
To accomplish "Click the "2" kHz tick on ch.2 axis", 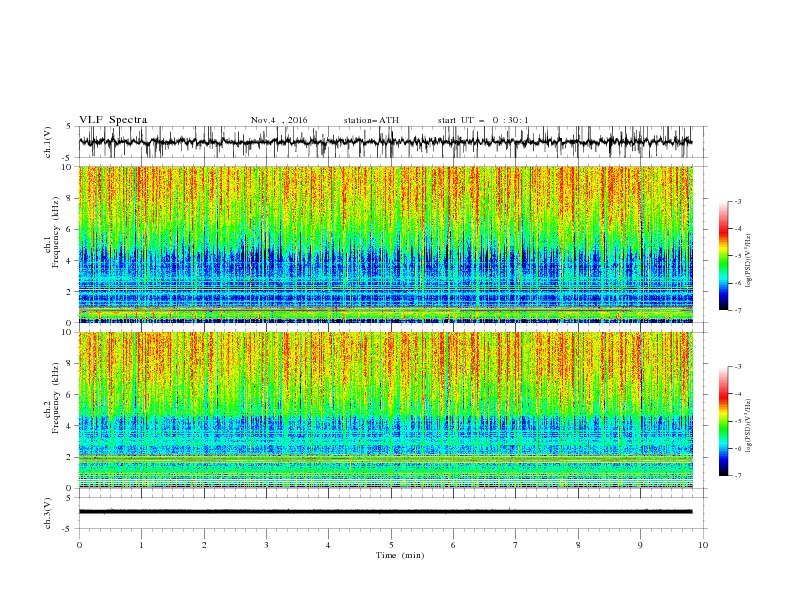I will coord(69,457).
